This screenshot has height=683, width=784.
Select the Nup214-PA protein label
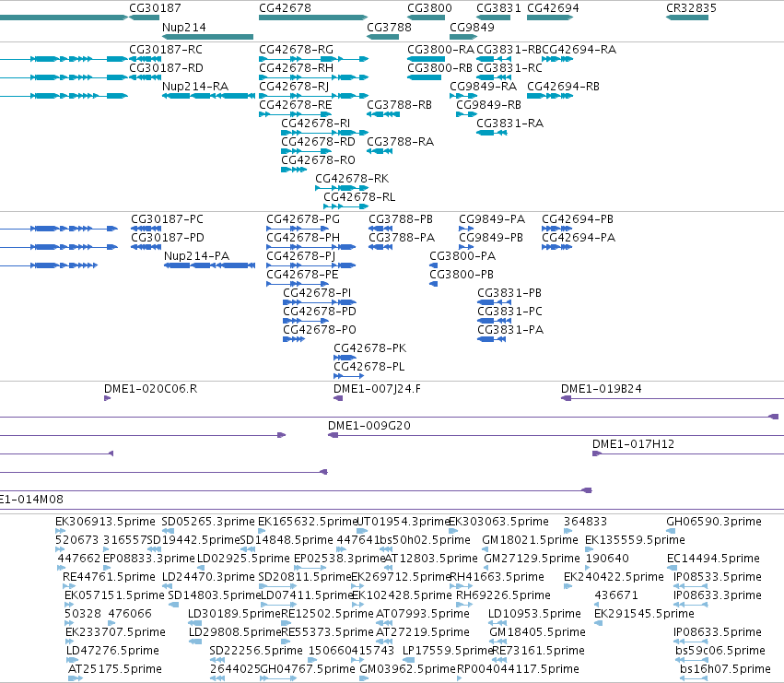(x=196, y=256)
